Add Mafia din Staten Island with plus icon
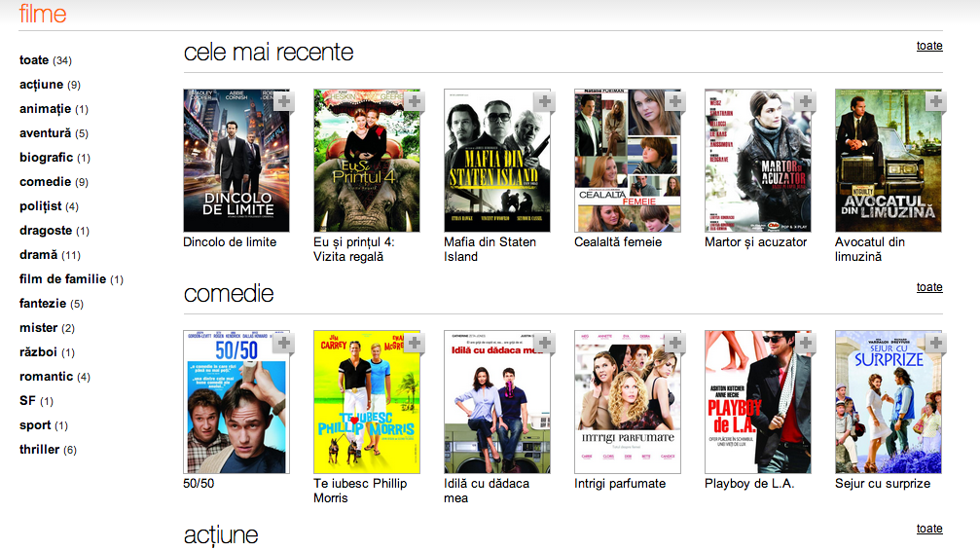 pos(545,101)
